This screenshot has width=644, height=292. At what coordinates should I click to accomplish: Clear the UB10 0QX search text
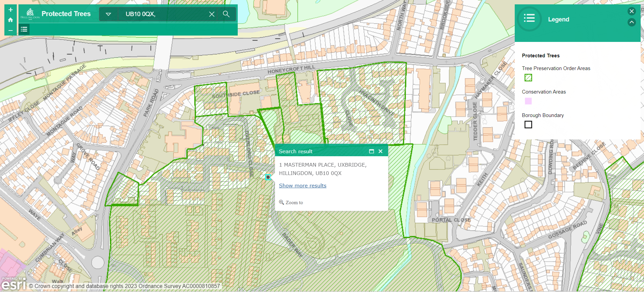[212, 14]
